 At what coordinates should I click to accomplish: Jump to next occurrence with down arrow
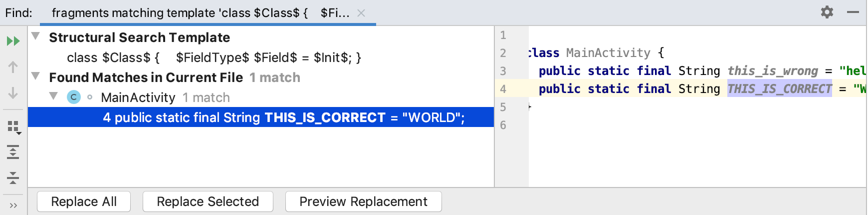point(13,93)
